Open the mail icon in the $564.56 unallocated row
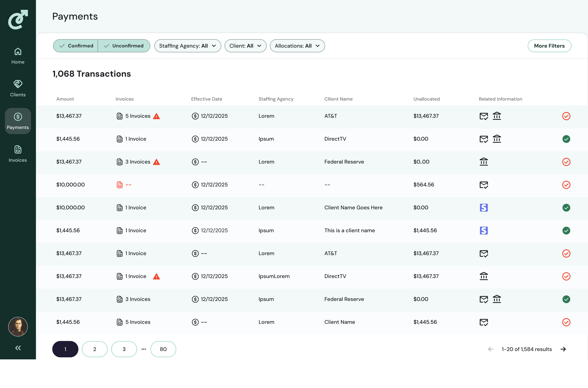The width and height of the screenshot is (588, 388). click(483, 185)
